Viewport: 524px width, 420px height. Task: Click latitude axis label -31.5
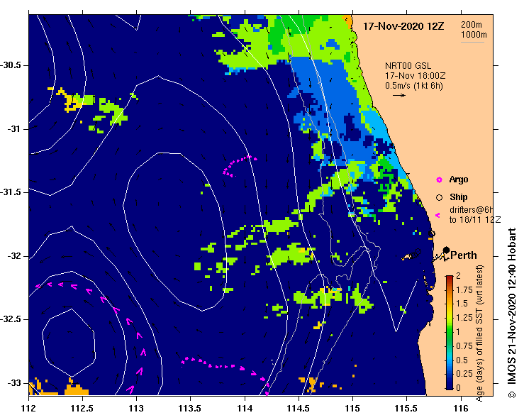coord(11,192)
